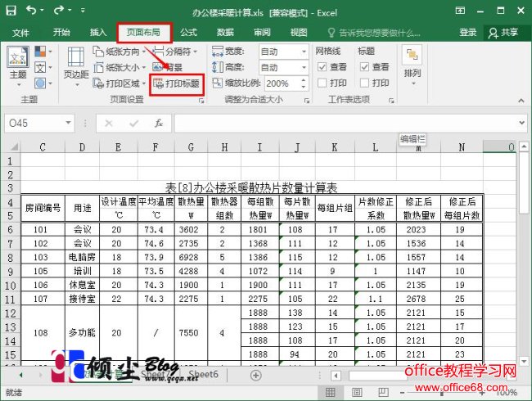Viewport: 532px width, 401px height.
Task: Click the scale percentage 200% field
Action: (282, 83)
